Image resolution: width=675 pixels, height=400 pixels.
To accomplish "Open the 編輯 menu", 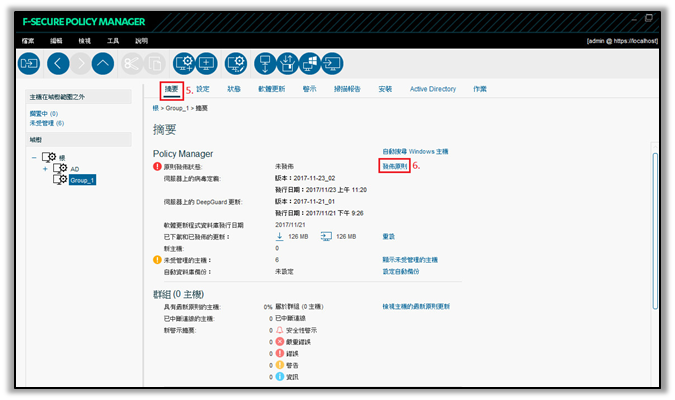I will [x=56, y=41].
